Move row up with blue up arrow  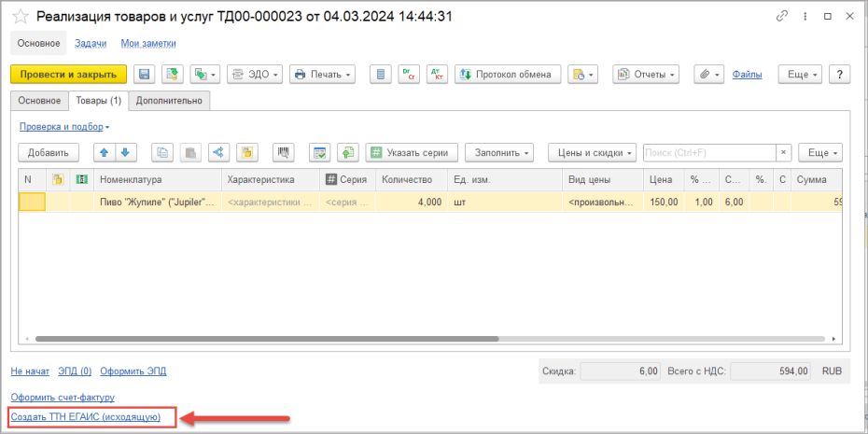pyautogui.click(x=105, y=153)
